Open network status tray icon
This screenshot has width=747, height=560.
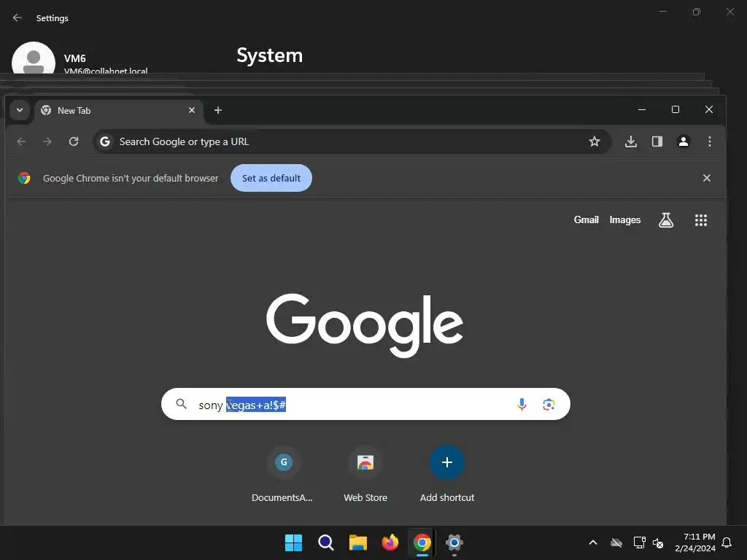coord(639,542)
